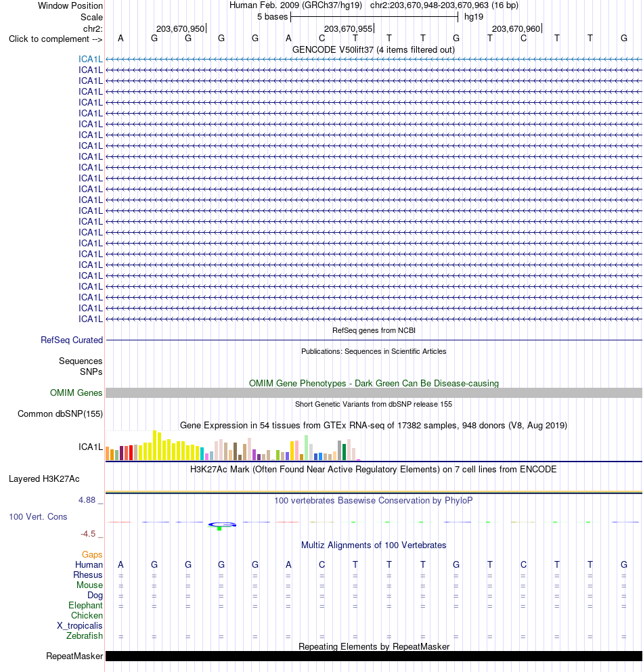Click the 203,670,955 ruler position marker
The height and width of the screenshot is (672, 643).
pos(348,28)
